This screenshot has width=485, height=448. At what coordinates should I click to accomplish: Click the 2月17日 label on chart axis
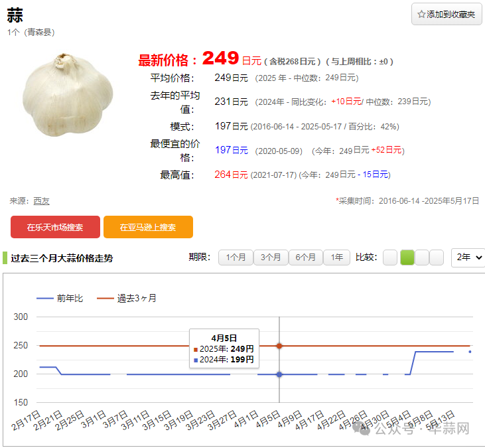26,420
